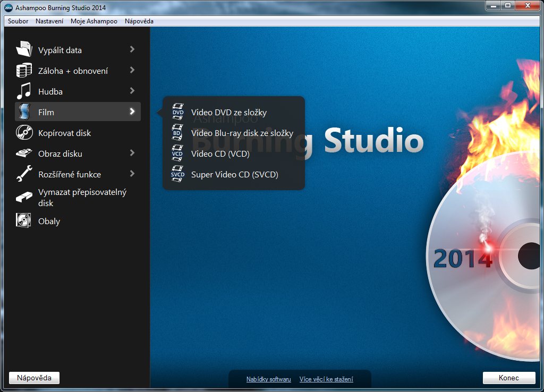Open the Nabídky softwaru link
544x392 pixels.
pos(268,379)
